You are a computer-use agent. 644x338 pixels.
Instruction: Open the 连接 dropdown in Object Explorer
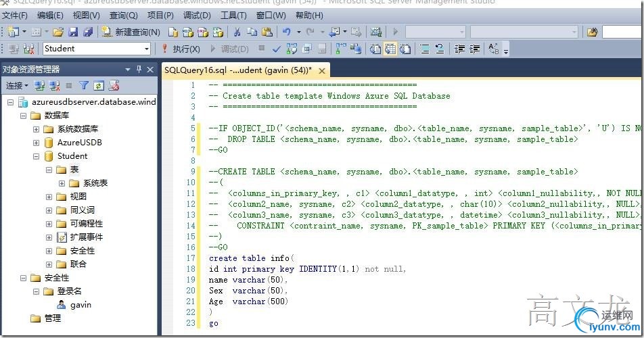tap(17, 86)
